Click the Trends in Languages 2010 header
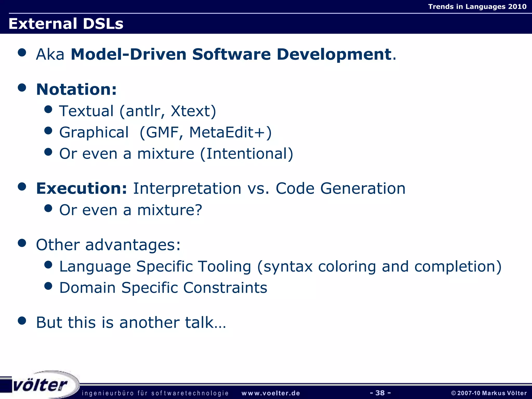Viewport: 532px width, 399px height. click(477, 6)
